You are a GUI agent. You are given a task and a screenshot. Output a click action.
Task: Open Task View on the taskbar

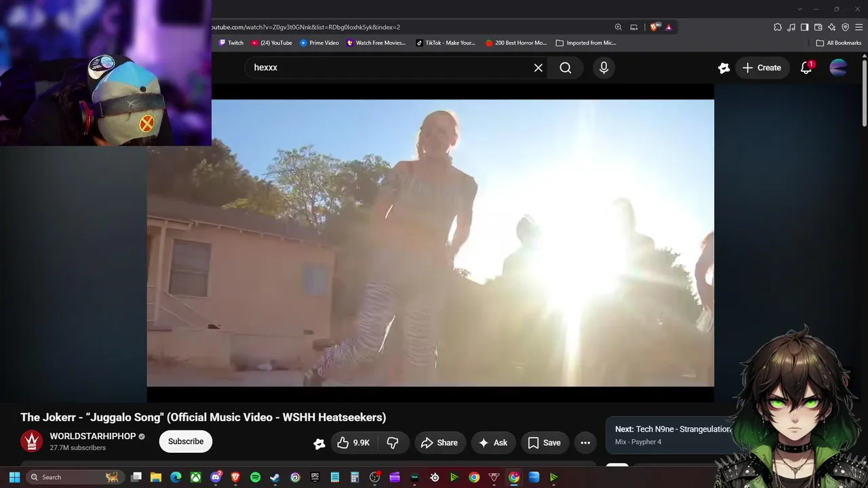point(136,477)
